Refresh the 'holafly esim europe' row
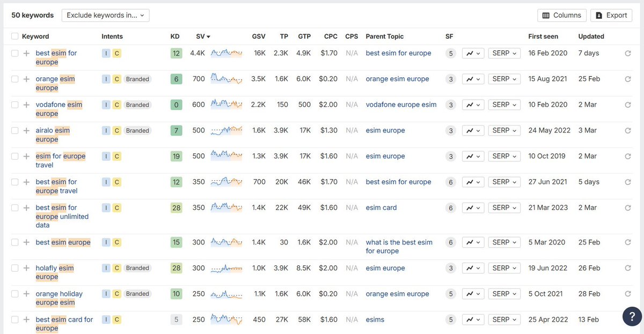 point(627,268)
